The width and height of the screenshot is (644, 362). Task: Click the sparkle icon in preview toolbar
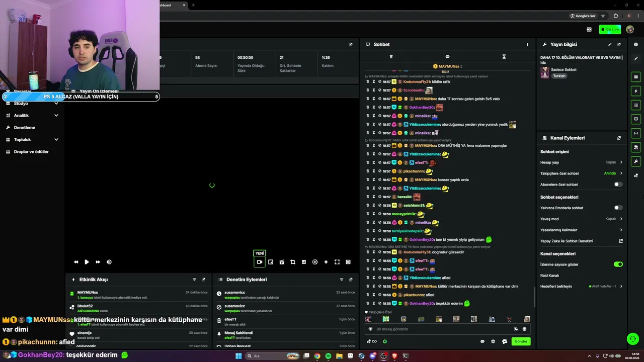pyautogui.click(x=326, y=262)
